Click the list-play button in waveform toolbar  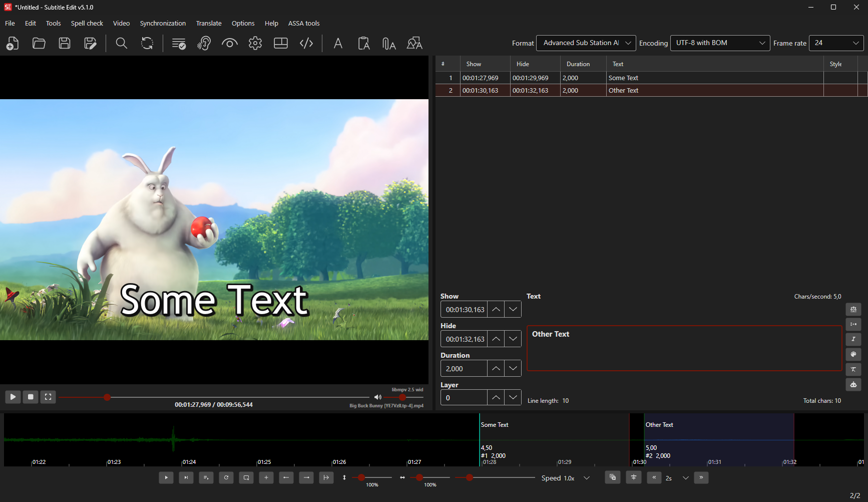tap(206, 478)
